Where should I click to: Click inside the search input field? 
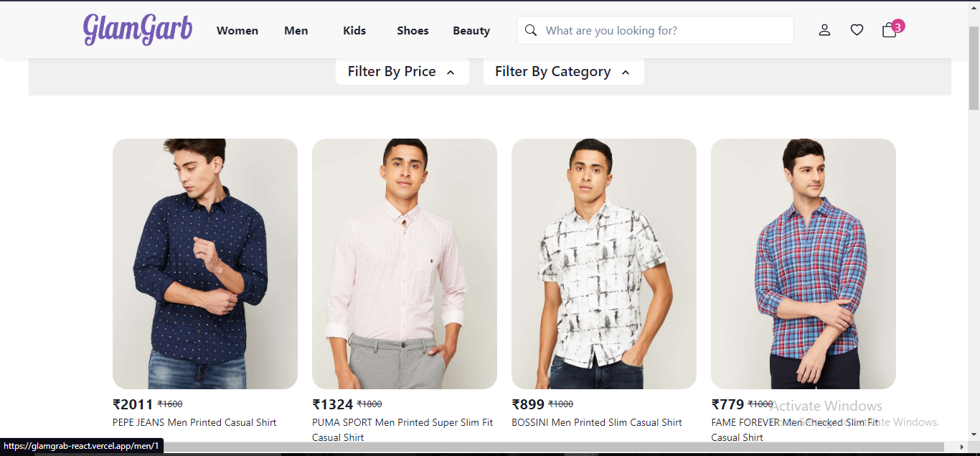[646, 30]
